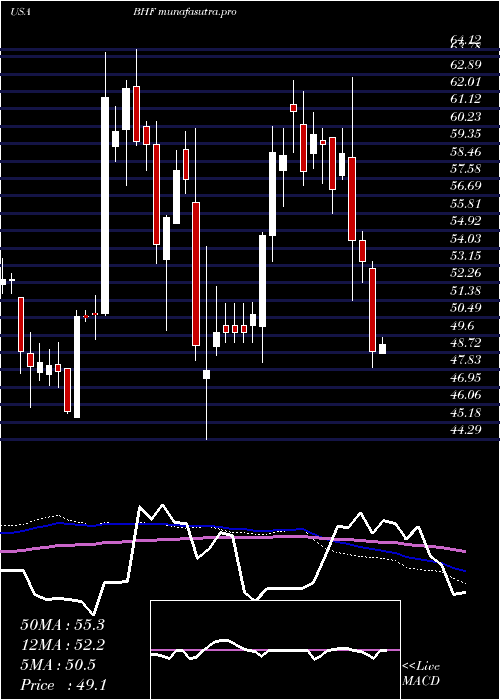The image size is (500, 700).
Task: Click the 46.06 price axis label
Action: (x=466, y=396)
